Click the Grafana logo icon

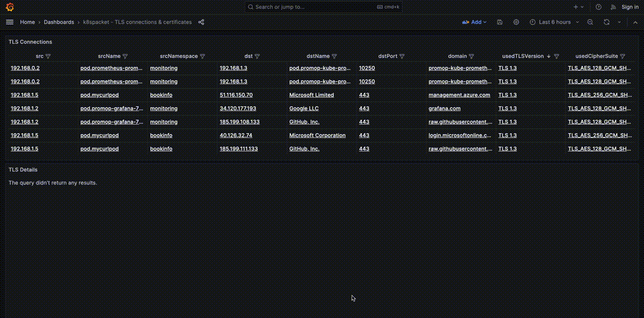click(x=10, y=7)
